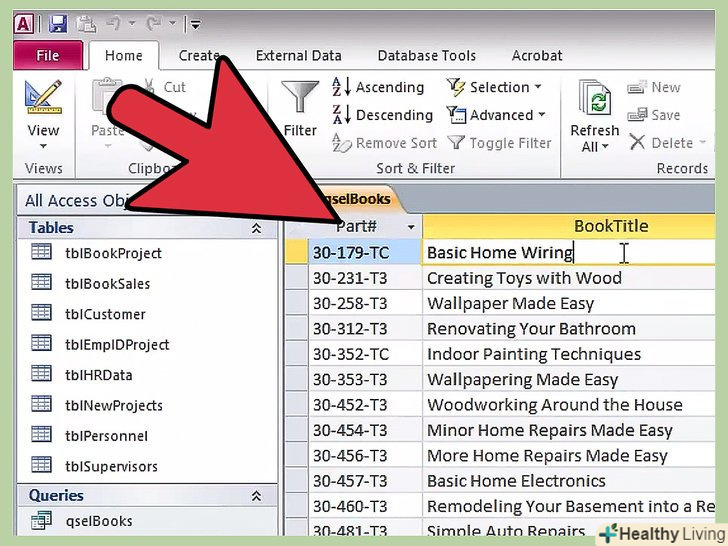
Task: Collapse the Queries group in navigation pane
Action: (256, 496)
